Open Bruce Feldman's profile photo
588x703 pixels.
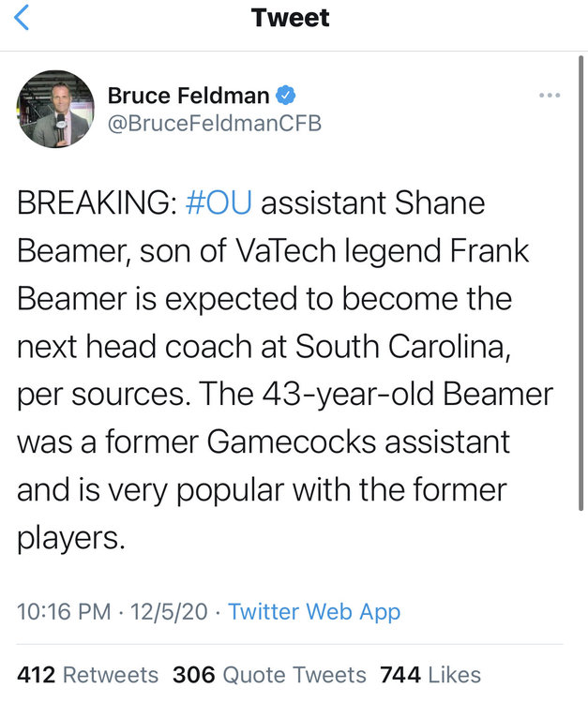54,109
